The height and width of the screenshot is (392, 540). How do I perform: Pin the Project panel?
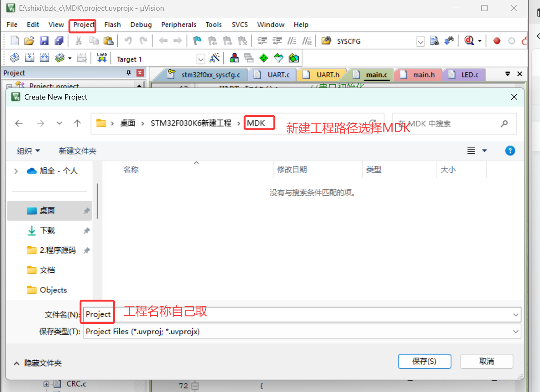point(129,73)
